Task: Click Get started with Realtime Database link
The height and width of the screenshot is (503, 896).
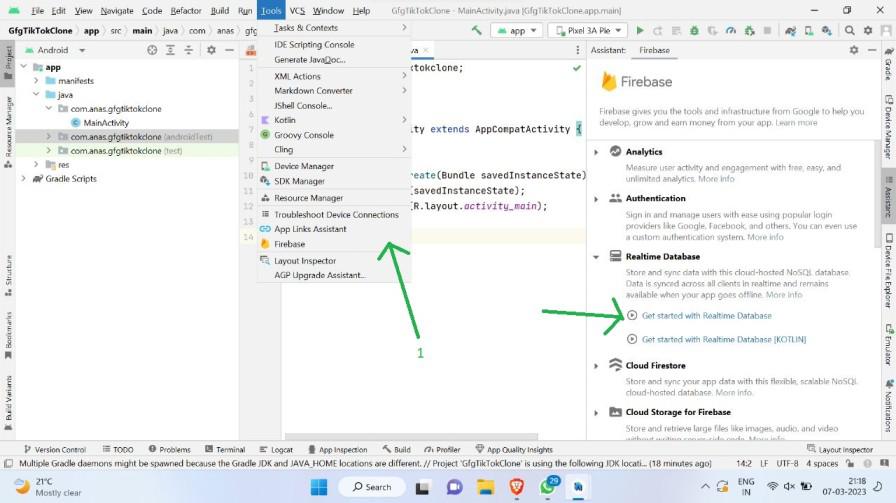Action: pyautogui.click(x=706, y=316)
